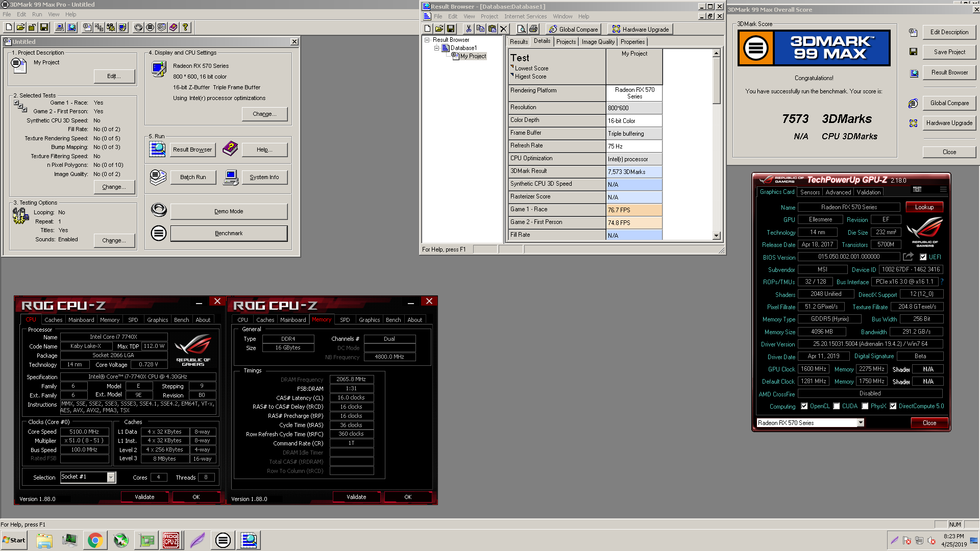Click 3DMark striped circle icon on taskbar
Screen dimensions: 980x551
pyautogui.click(x=223, y=540)
